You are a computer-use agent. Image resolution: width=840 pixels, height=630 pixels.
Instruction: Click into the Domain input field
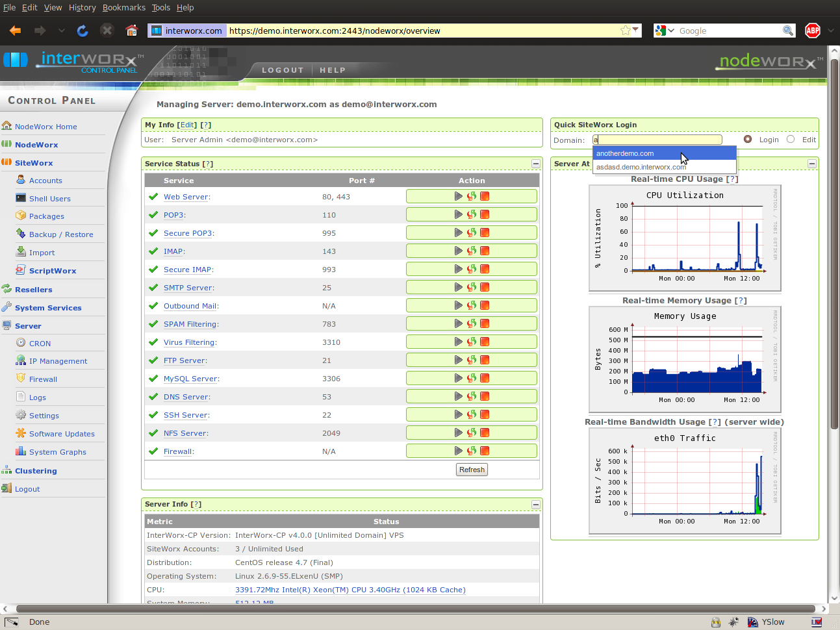tap(657, 140)
